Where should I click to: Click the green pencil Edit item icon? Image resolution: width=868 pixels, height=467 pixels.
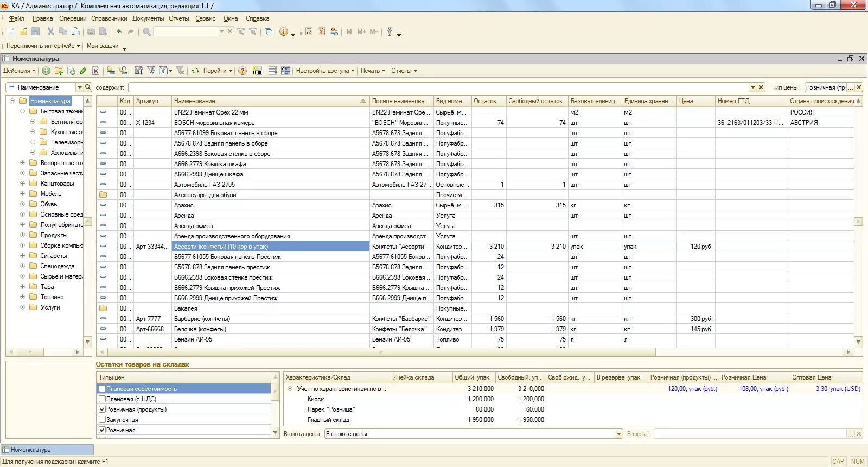83,71
